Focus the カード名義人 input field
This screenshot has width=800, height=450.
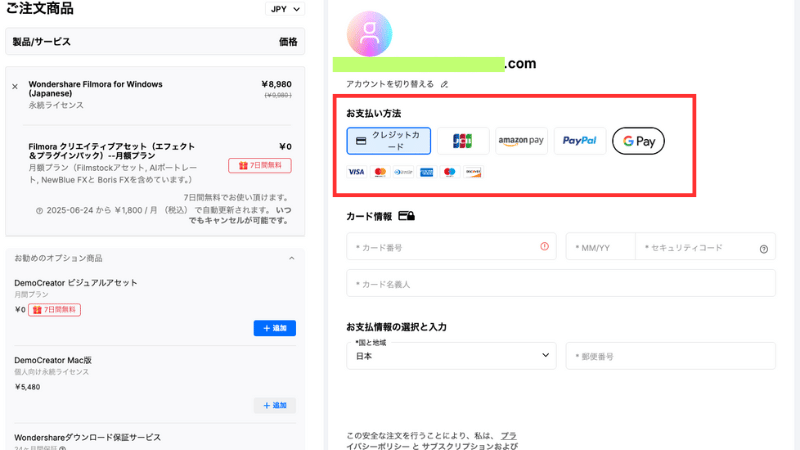coord(561,283)
